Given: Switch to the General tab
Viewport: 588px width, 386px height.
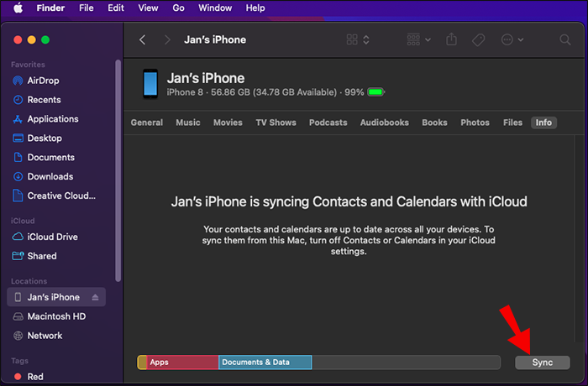Looking at the screenshot, I should 147,123.
